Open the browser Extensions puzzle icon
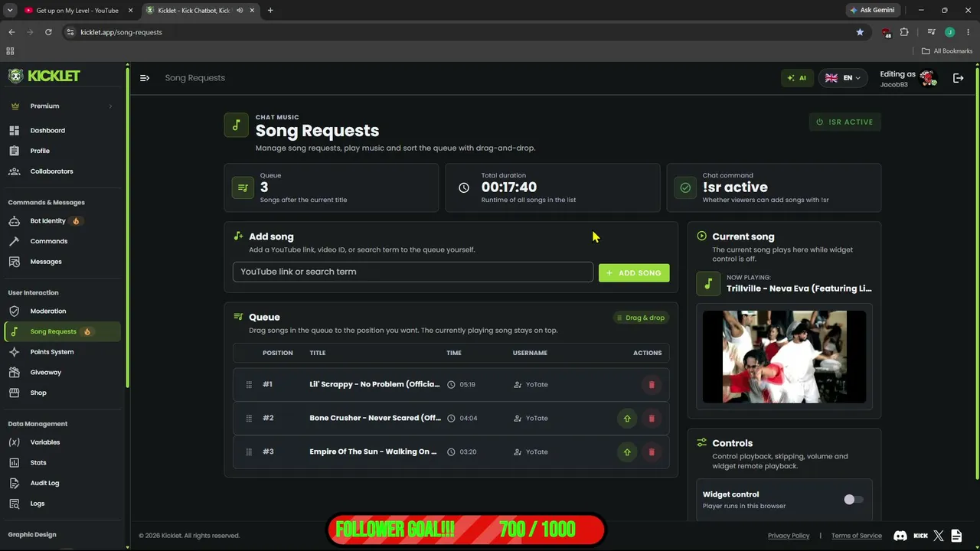The image size is (980, 551). pos(904,32)
